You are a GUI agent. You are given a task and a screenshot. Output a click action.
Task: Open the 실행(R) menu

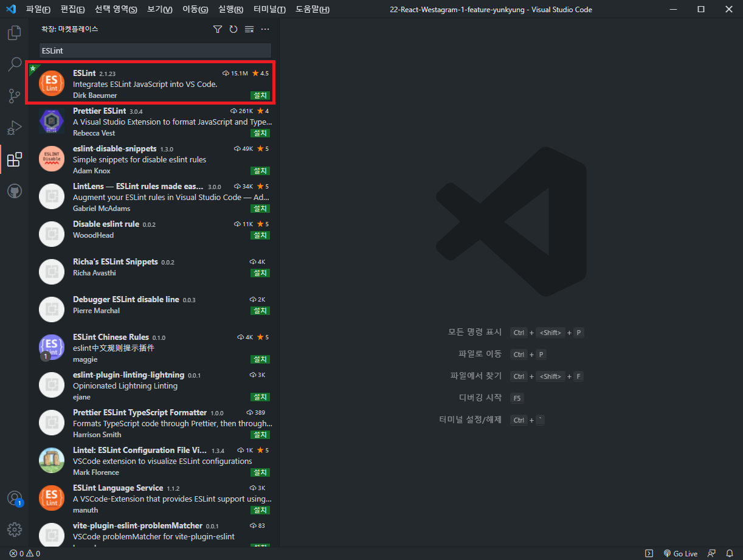tap(230, 10)
